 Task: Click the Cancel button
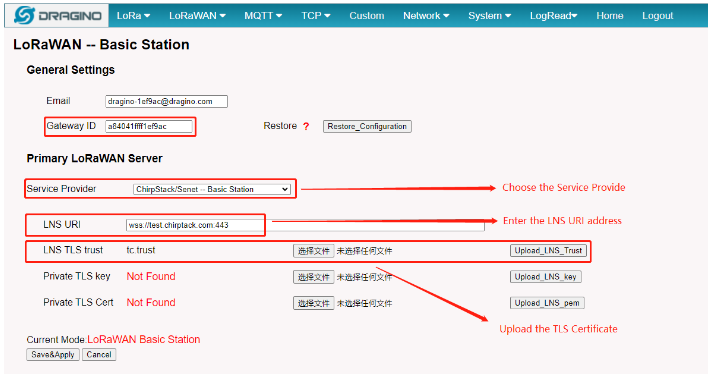(99, 355)
